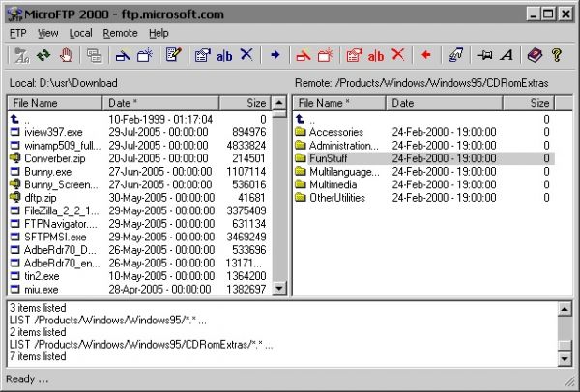Select Converber.zip in the local list

[55, 158]
